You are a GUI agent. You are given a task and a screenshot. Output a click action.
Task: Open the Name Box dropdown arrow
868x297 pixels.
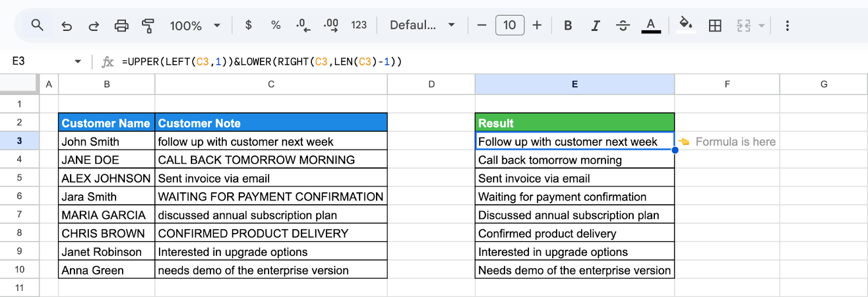[78, 62]
